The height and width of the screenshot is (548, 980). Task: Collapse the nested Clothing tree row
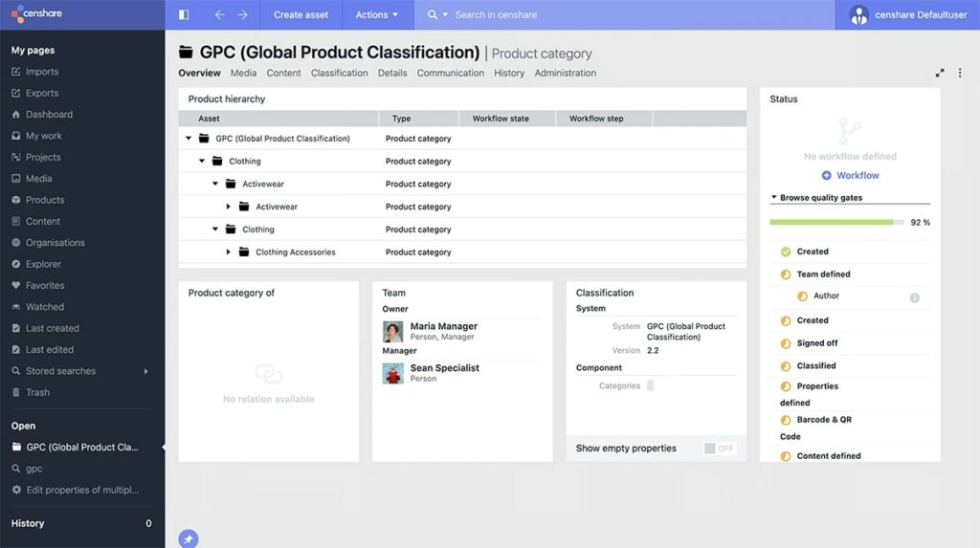click(x=215, y=230)
